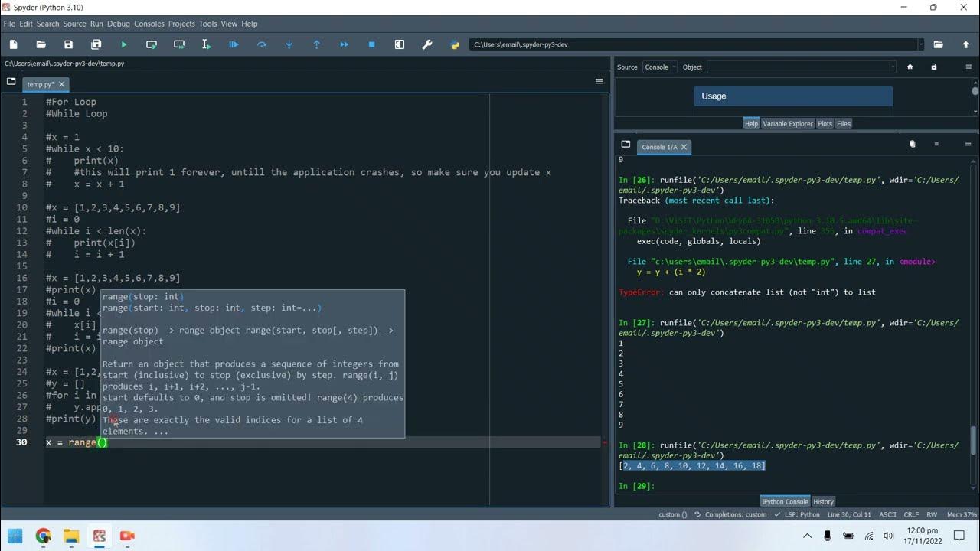Browse editor tabs icon beside temp.py
The width and height of the screenshot is (980, 551).
[11, 81]
